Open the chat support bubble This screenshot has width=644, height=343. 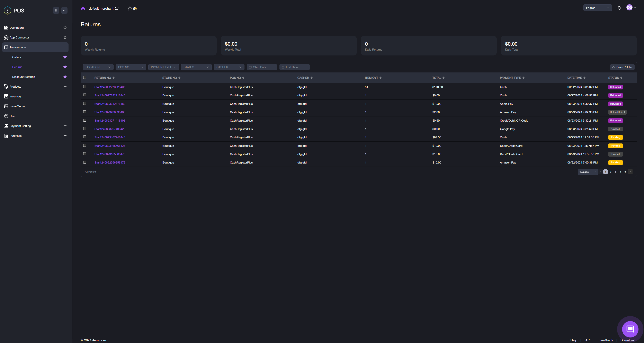coord(630,329)
